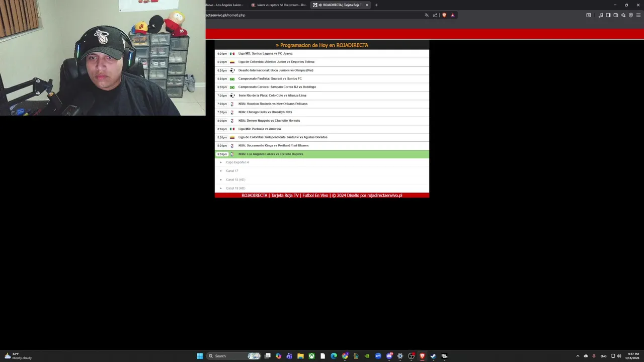Switch to the News - Los Angeles Lakers tab
This screenshot has height=362, width=644.
[x=225, y=5]
